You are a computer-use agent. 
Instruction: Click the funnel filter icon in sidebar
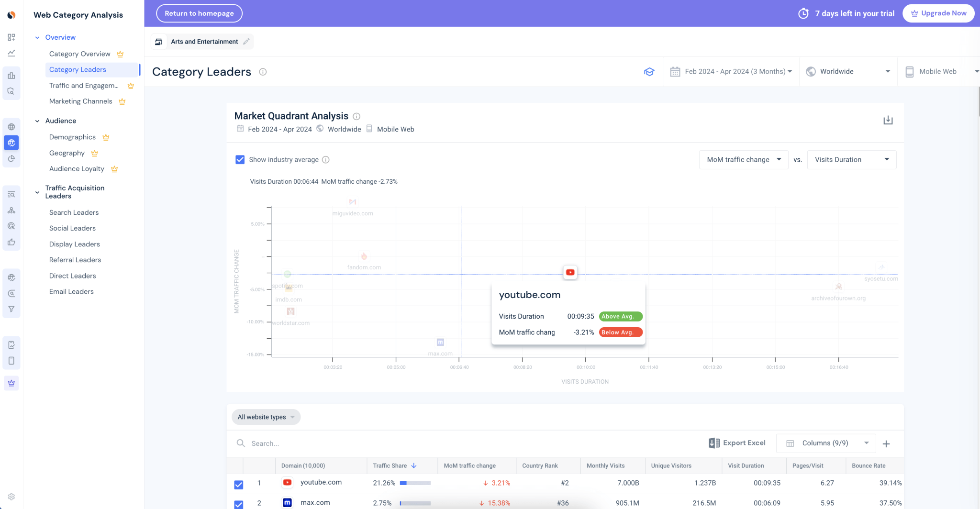click(11, 309)
